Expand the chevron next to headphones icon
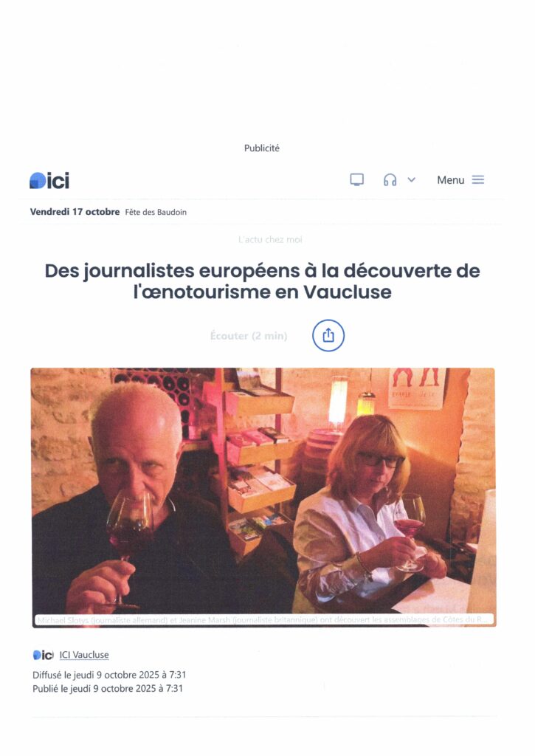Screen dimensions: 535x756 coord(411,180)
